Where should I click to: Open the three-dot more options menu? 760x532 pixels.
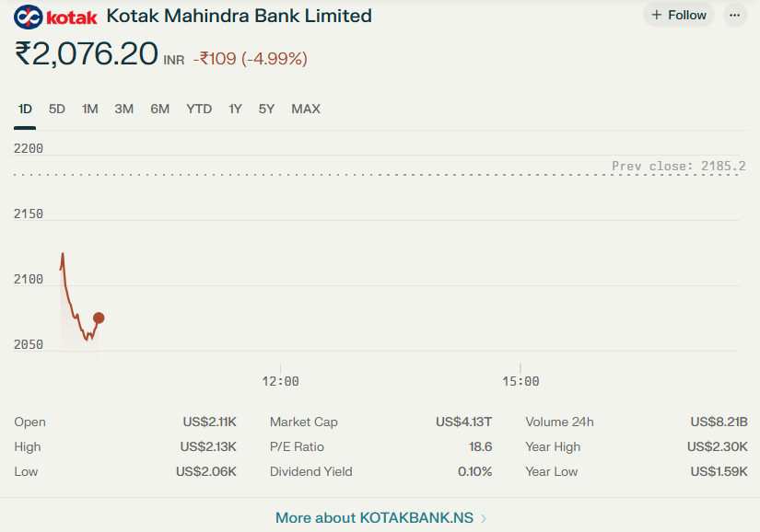735,16
